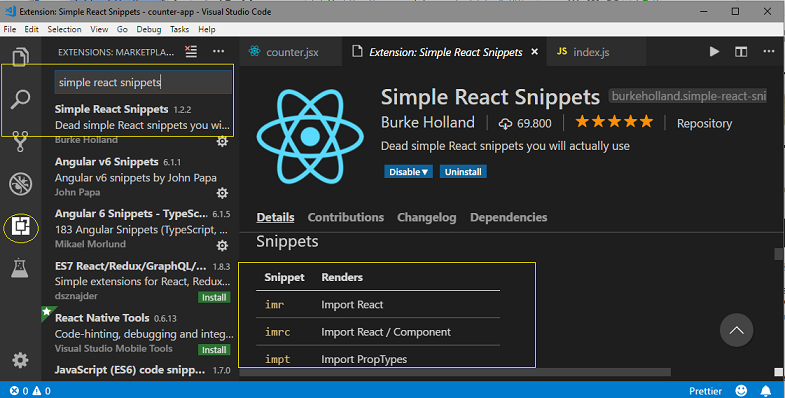Click the VS Code logo in title bar
This screenshot has width=785, height=398.
(x=10, y=11)
